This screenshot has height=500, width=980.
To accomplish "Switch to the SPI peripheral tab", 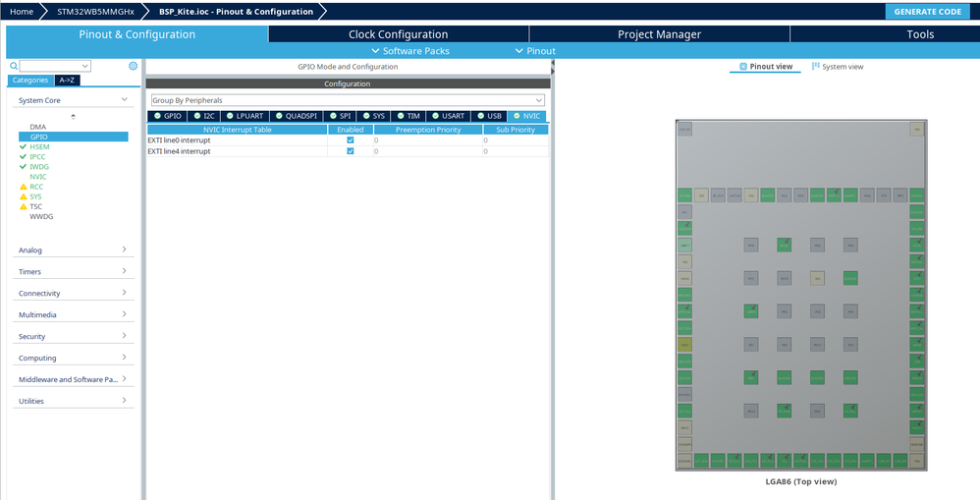I will 340,116.
